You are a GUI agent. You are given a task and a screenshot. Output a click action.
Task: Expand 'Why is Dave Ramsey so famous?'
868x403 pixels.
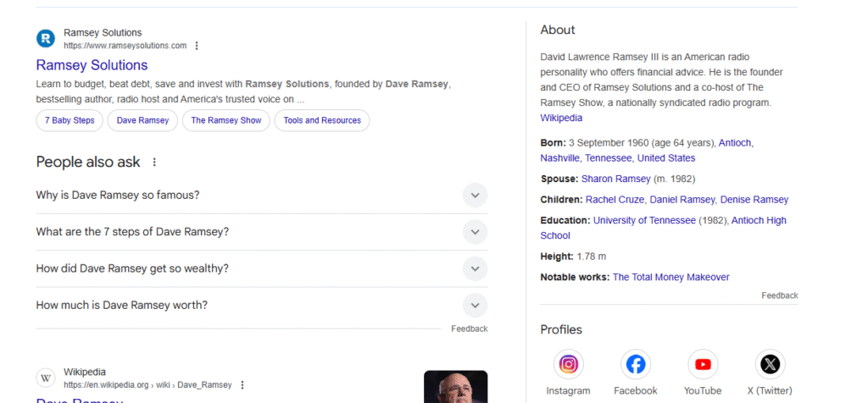point(262,195)
